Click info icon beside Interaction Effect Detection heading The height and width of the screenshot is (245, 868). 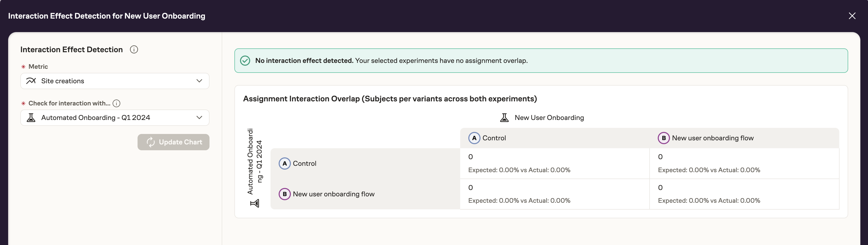coord(134,50)
